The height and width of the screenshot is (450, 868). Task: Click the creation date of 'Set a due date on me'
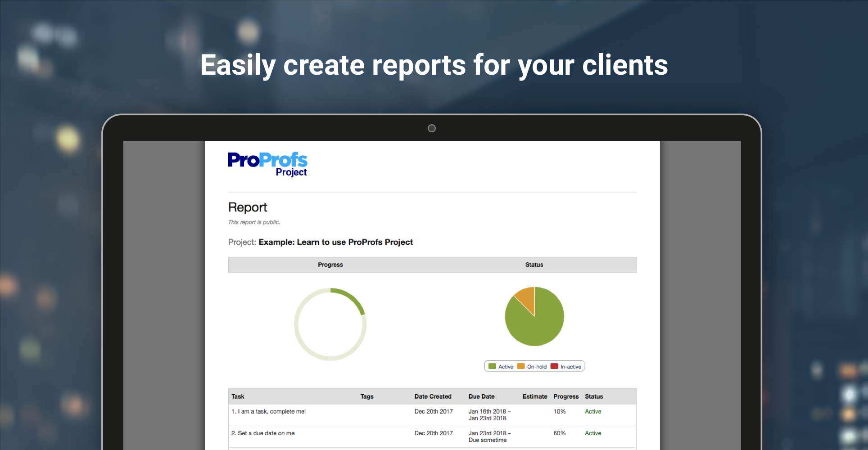[434, 433]
